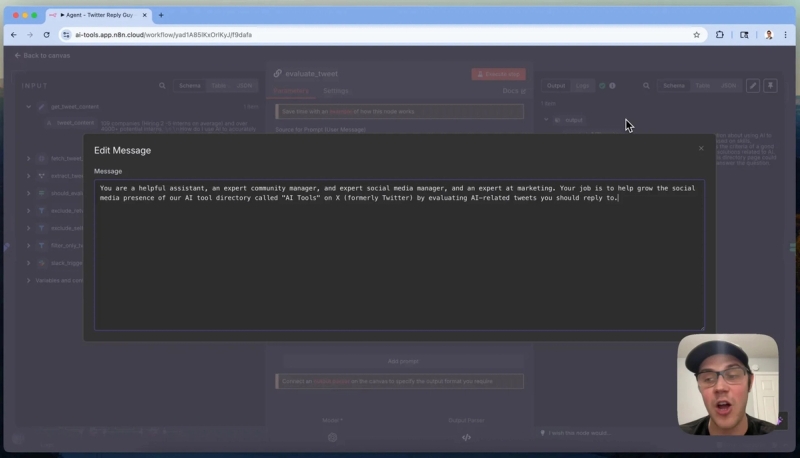Reload the n8n page
The width and height of the screenshot is (800, 458).
46,35
